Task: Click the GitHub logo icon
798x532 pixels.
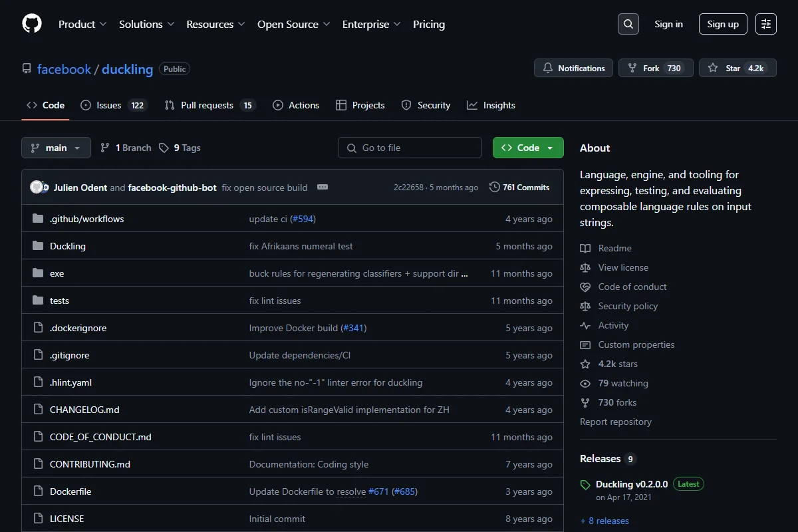Action: coord(32,24)
